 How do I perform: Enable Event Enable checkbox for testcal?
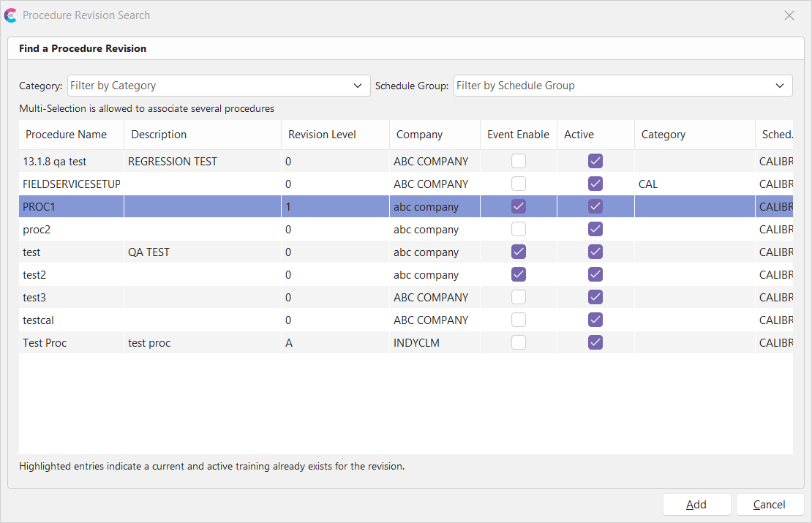[519, 320]
